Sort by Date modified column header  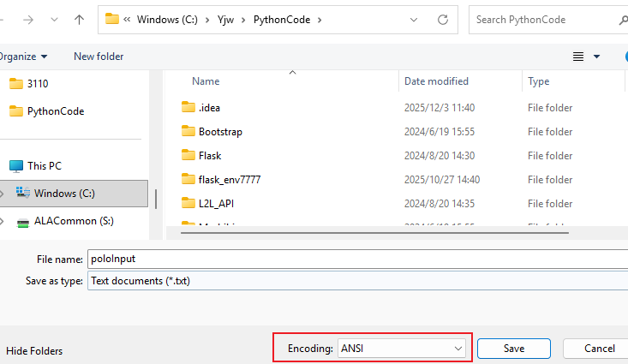[x=436, y=81]
